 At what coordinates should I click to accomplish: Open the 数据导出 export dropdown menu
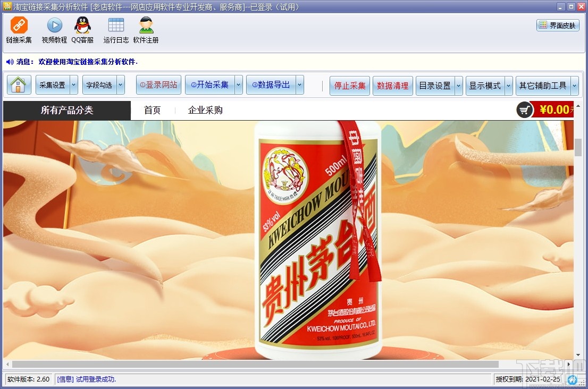pyautogui.click(x=299, y=84)
